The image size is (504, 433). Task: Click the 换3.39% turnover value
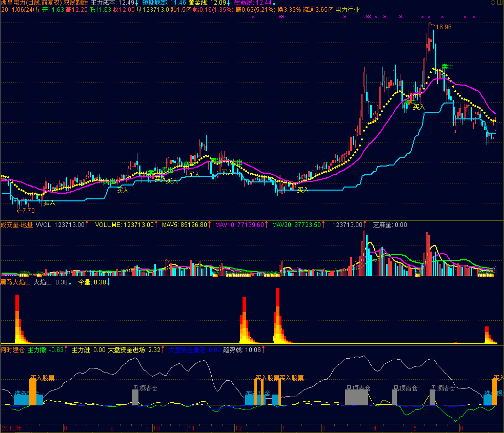289,10
